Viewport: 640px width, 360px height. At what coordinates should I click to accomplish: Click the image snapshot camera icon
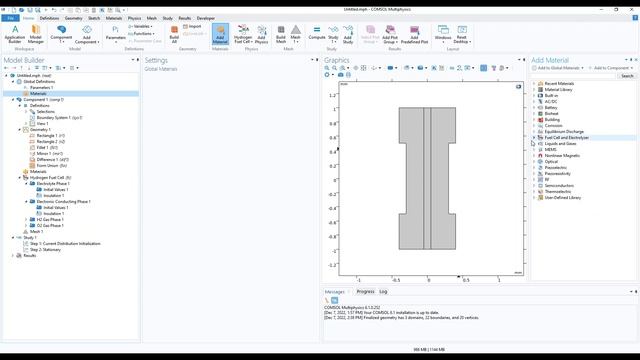pos(340,75)
